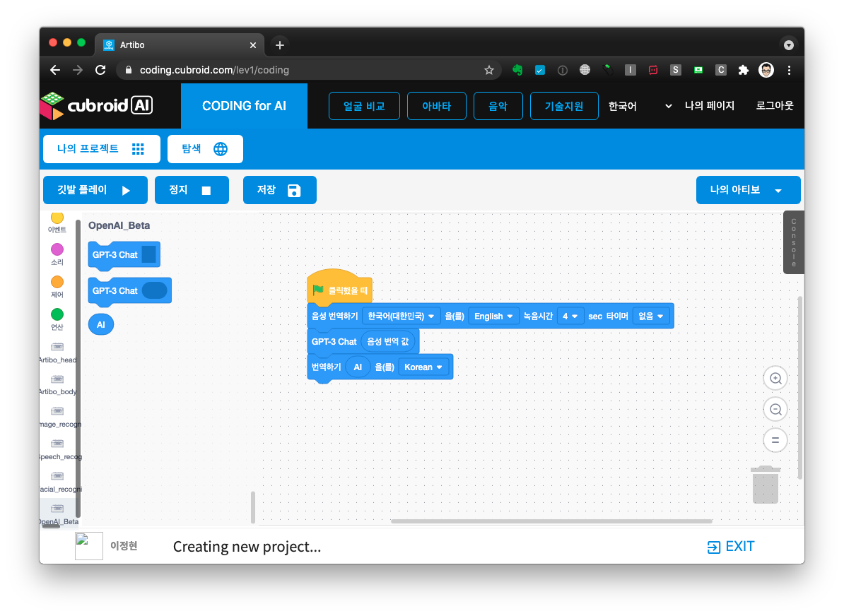Close the Artibo browser tab
The image size is (844, 616).
pos(253,45)
